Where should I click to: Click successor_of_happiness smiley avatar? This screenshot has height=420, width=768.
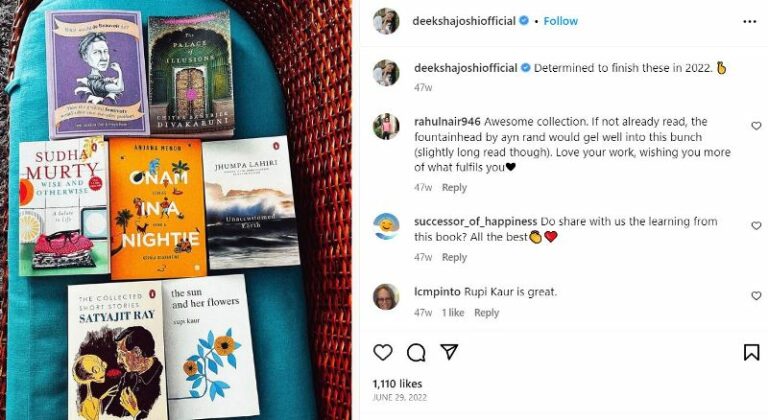click(x=386, y=226)
